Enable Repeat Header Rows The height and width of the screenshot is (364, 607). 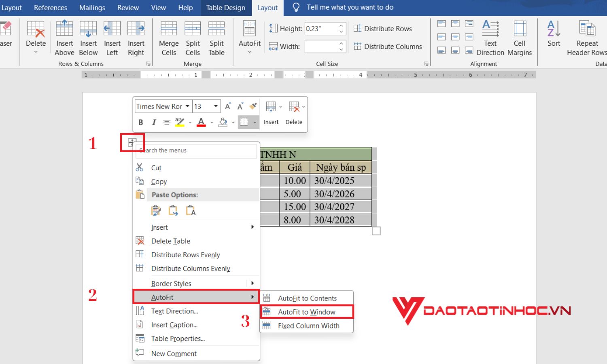pos(586,38)
